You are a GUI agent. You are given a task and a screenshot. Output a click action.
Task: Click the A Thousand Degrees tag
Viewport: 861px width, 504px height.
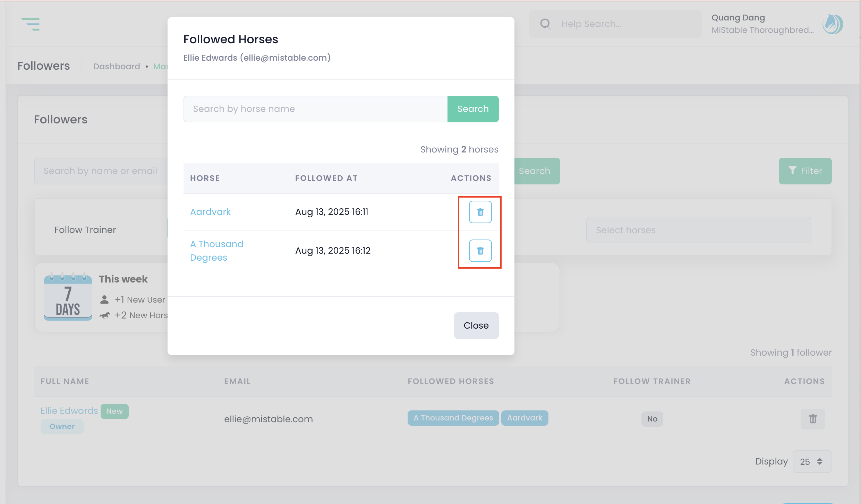[x=453, y=418]
